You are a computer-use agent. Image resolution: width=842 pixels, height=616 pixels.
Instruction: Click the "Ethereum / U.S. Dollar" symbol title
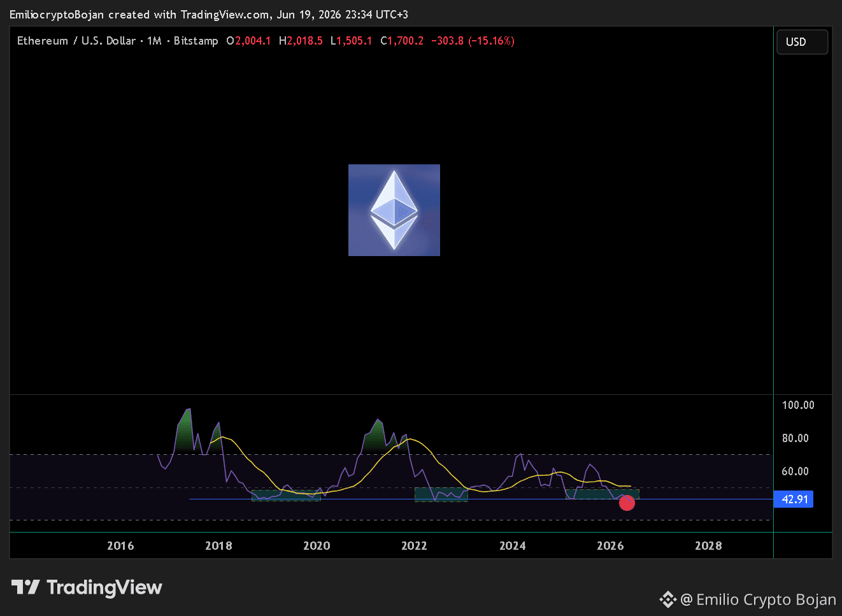(76, 41)
